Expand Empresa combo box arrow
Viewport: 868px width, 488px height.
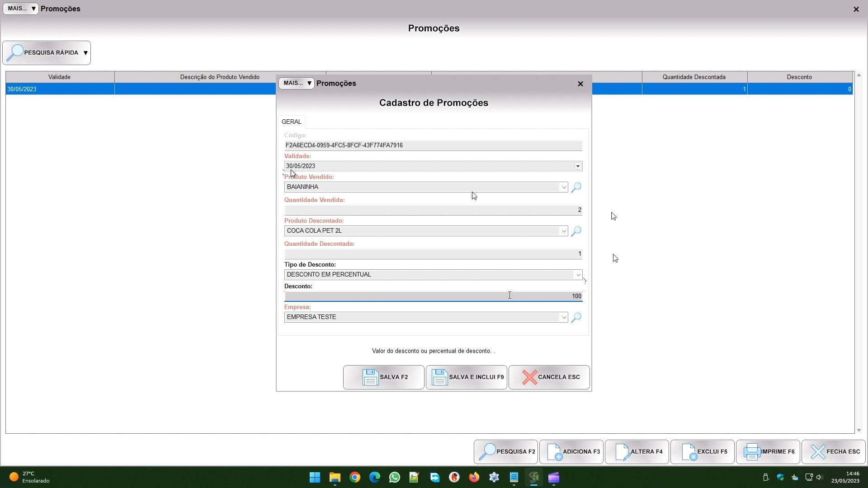564,317
